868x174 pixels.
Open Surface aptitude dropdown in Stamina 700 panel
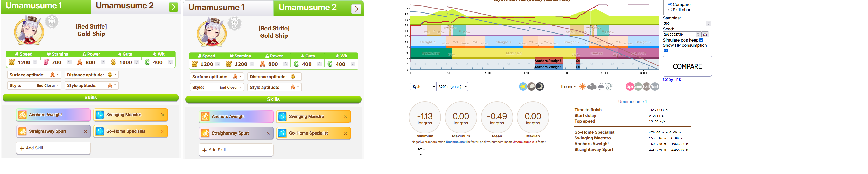pyautogui.click(x=34, y=75)
